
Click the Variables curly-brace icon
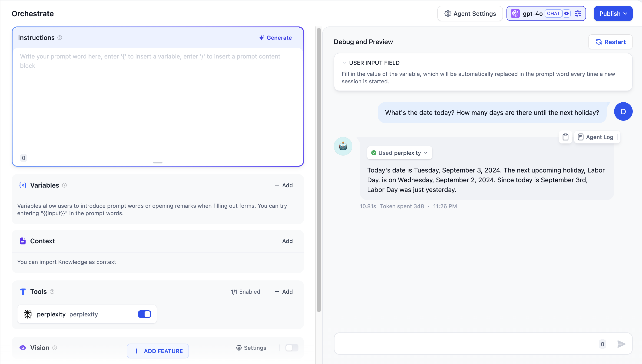[x=23, y=185]
